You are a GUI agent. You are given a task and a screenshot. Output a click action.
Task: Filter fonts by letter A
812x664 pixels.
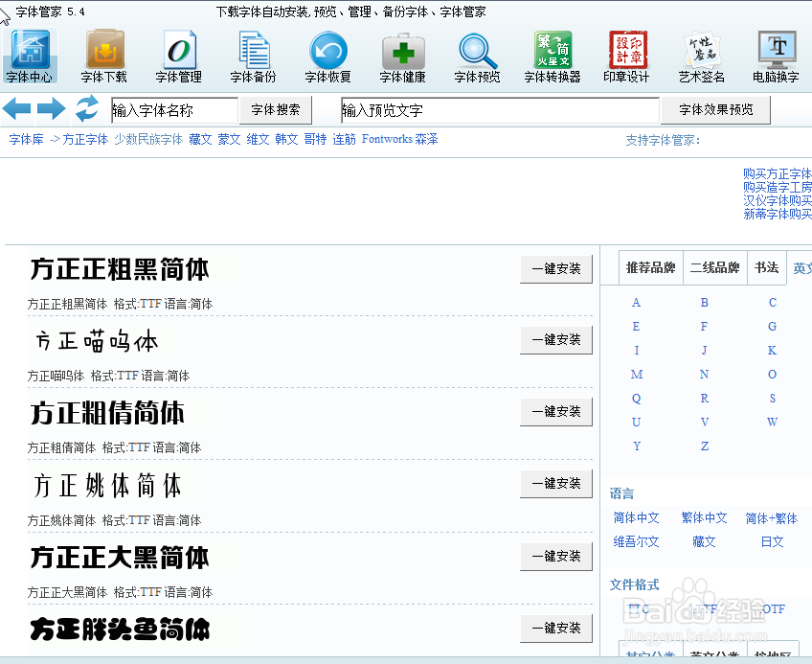pyautogui.click(x=637, y=303)
